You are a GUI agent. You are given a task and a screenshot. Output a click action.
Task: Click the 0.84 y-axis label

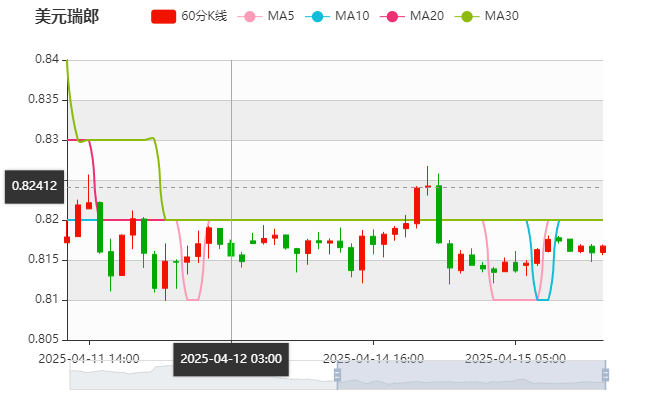coord(47,59)
